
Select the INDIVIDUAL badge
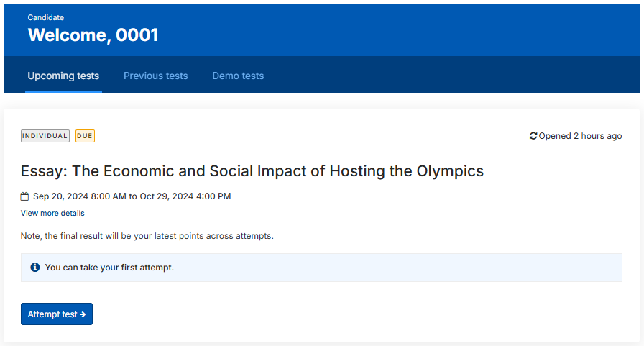[x=45, y=136]
